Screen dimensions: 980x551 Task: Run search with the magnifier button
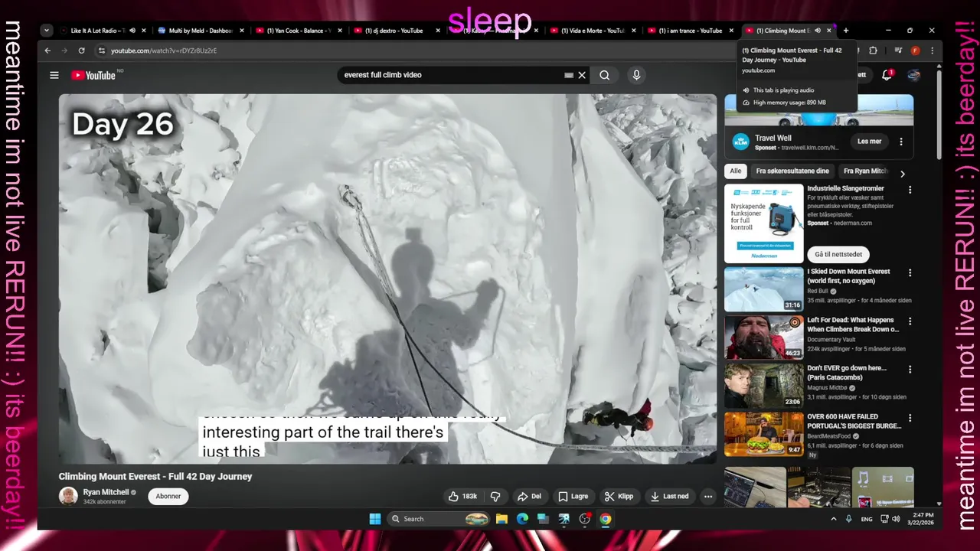(605, 75)
